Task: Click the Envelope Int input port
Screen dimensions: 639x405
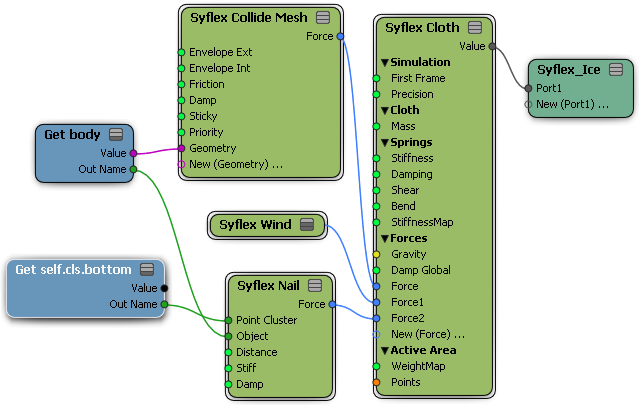Action: click(x=182, y=68)
